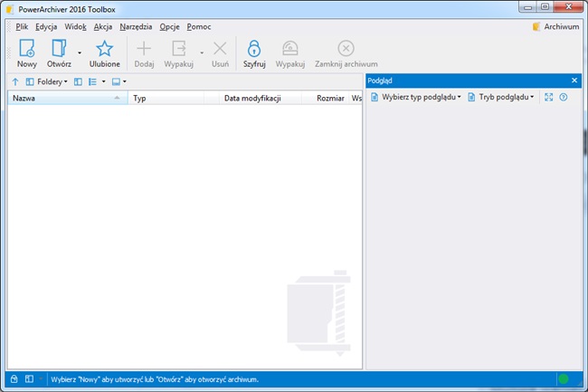Open the Foldery dropdown
Screen dimensions: 588x392
coord(47,81)
